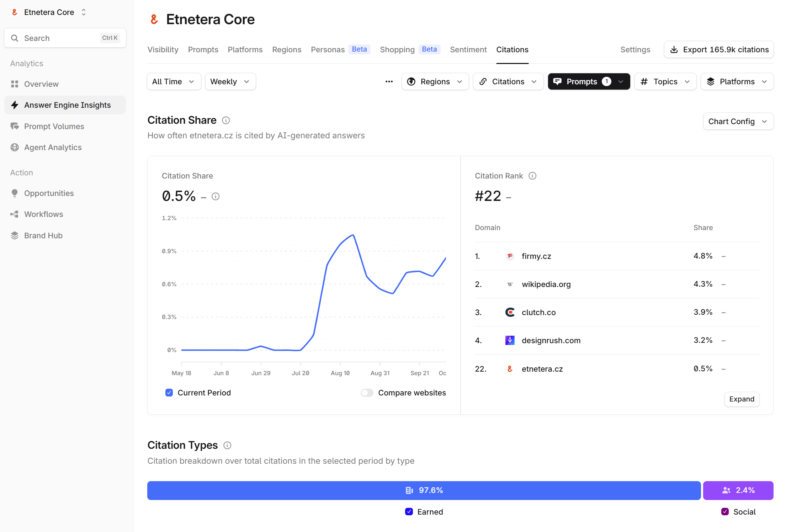
Task: Click the info icon beside Citation Rank
Action: pos(532,176)
